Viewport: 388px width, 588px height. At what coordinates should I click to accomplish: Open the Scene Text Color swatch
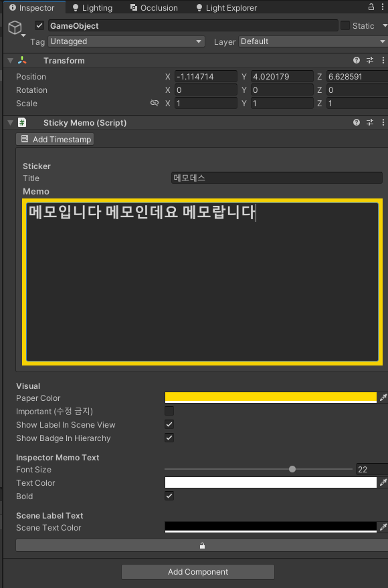pyautogui.click(x=270, y=527)
